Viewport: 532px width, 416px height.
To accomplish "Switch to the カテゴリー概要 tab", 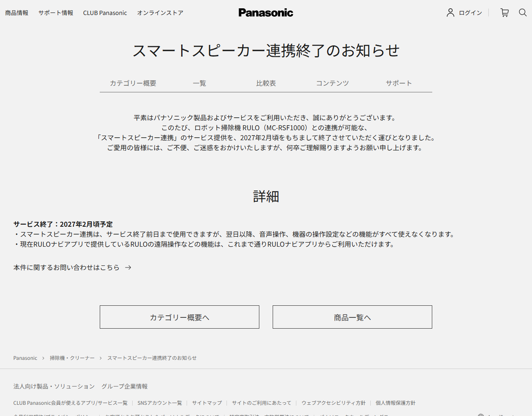I will pos(133,83).
